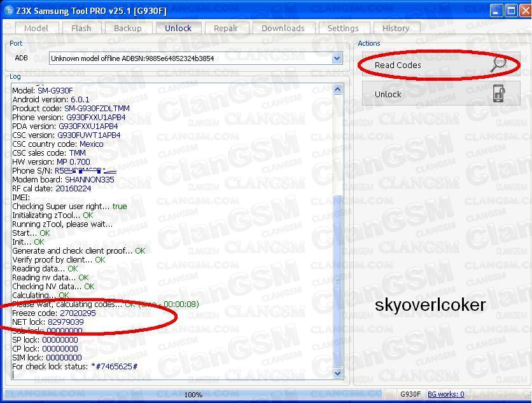Click 'PDA version: G930FXXU1APB4' line
Screen dimensions: 532x403
pos(65,126)
